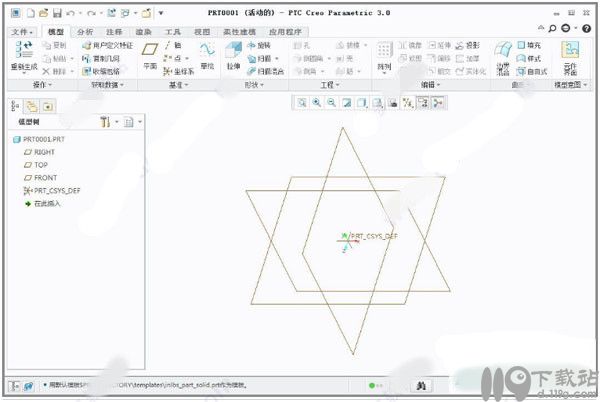Viewport: 600px width, 402px height.
Task: Expand the Shapes (形状) group dropdown
Action: coord(254,85)
